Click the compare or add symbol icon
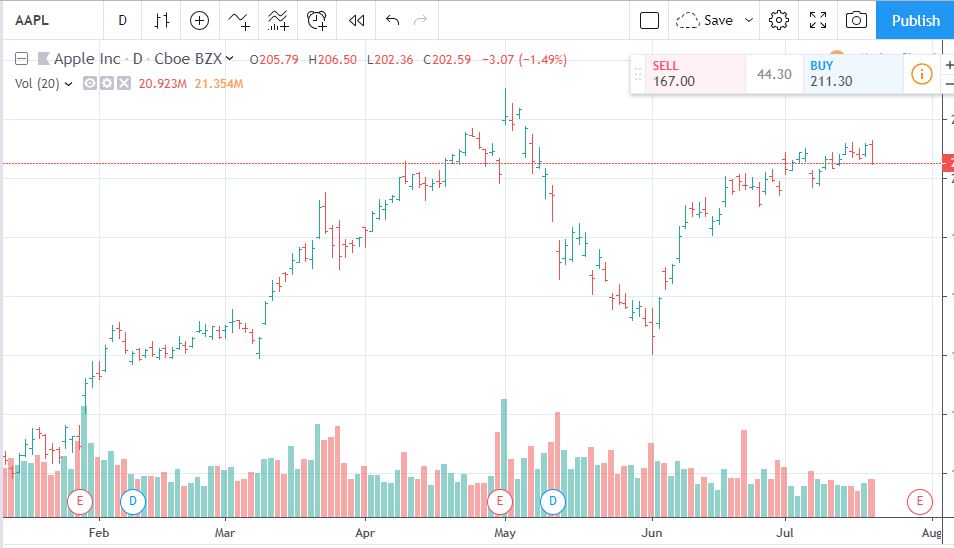Image resolution: width=954 pixels, height=548 pixels. 200,20
